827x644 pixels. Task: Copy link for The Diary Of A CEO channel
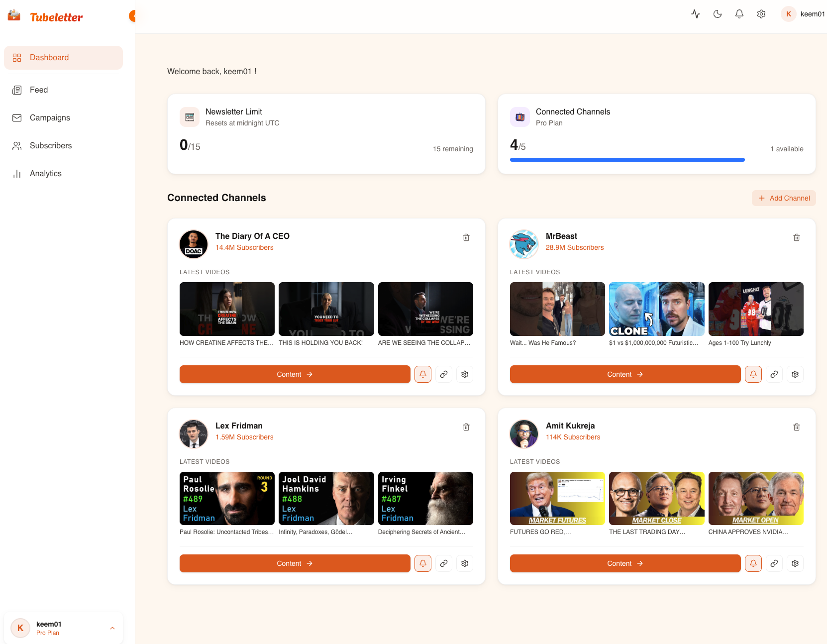[443, 374]
